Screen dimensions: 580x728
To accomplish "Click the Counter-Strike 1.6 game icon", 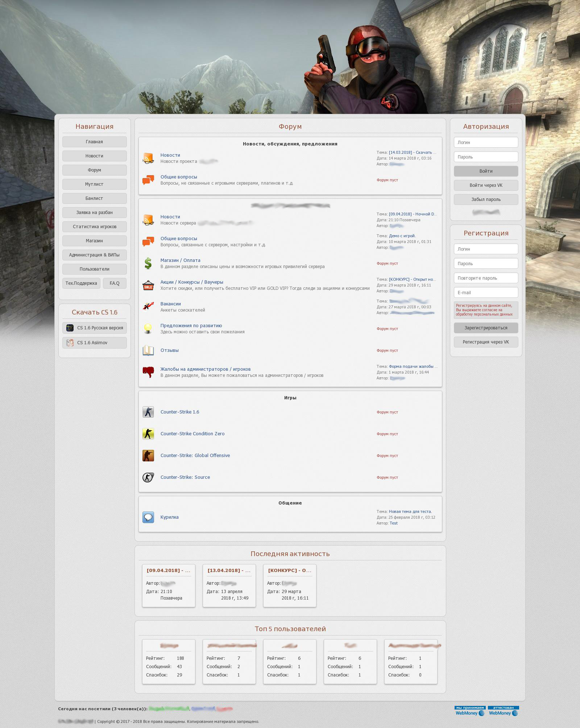I will point(148,412).
